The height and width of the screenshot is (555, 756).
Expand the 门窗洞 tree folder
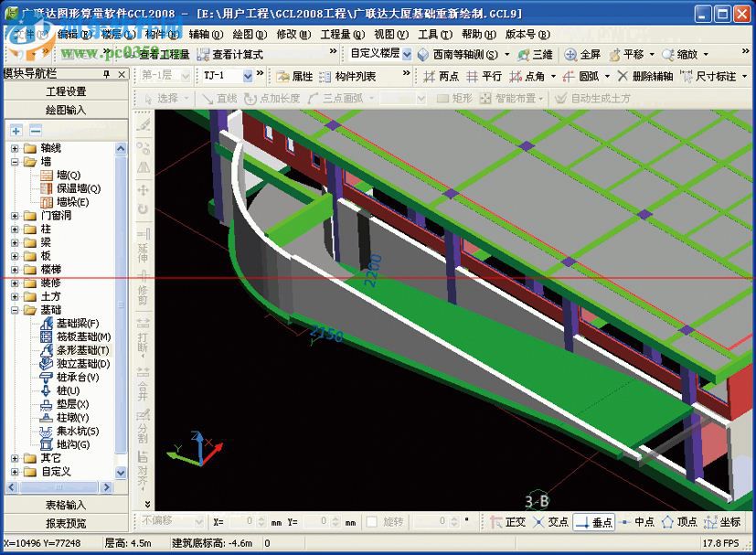(16, 216)
